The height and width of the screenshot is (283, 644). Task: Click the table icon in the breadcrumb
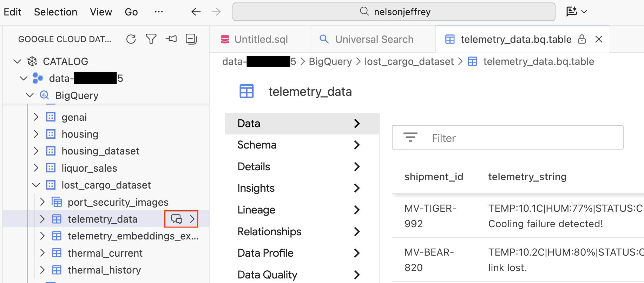[x=473, y=61]
